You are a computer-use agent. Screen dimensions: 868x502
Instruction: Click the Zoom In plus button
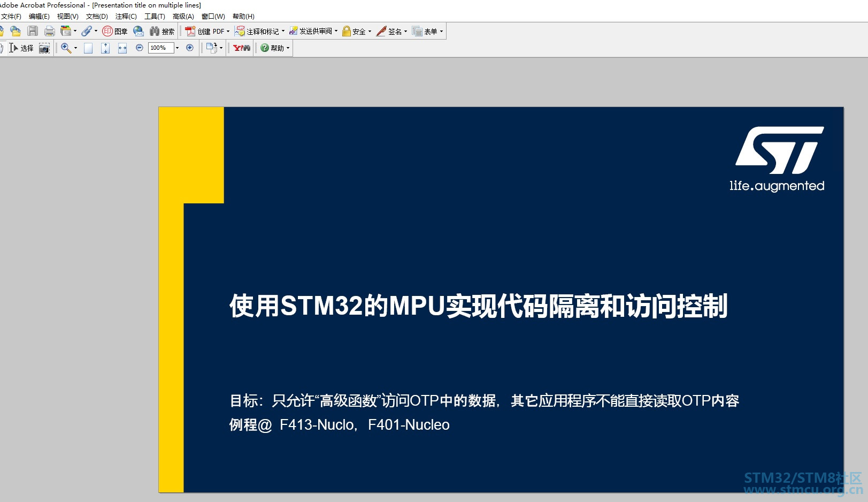[x=190, y=48]
